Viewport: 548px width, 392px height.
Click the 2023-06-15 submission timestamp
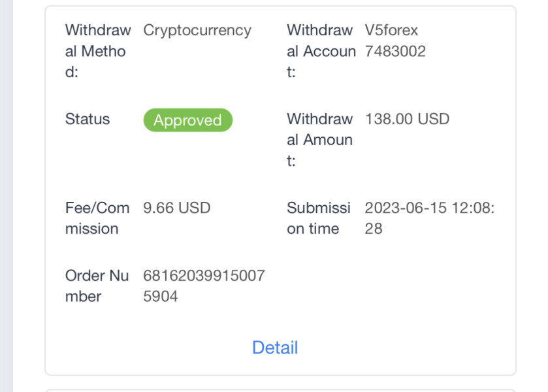429,208
